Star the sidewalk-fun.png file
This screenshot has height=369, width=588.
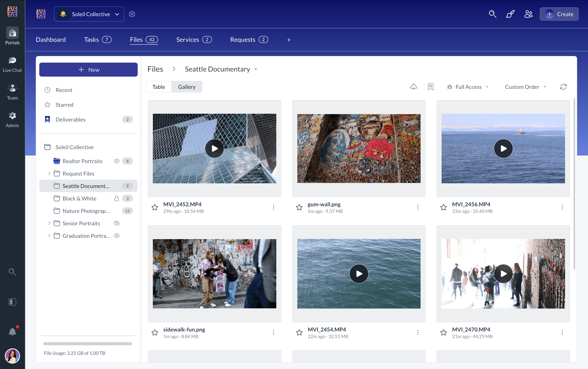coord(155,332)
